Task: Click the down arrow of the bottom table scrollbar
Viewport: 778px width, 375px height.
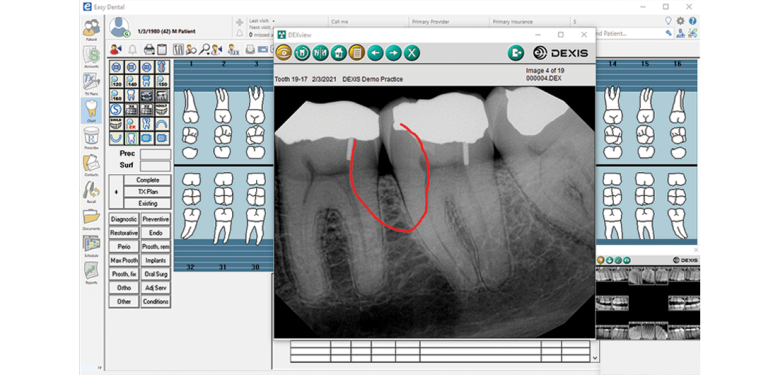Action: 595,358
